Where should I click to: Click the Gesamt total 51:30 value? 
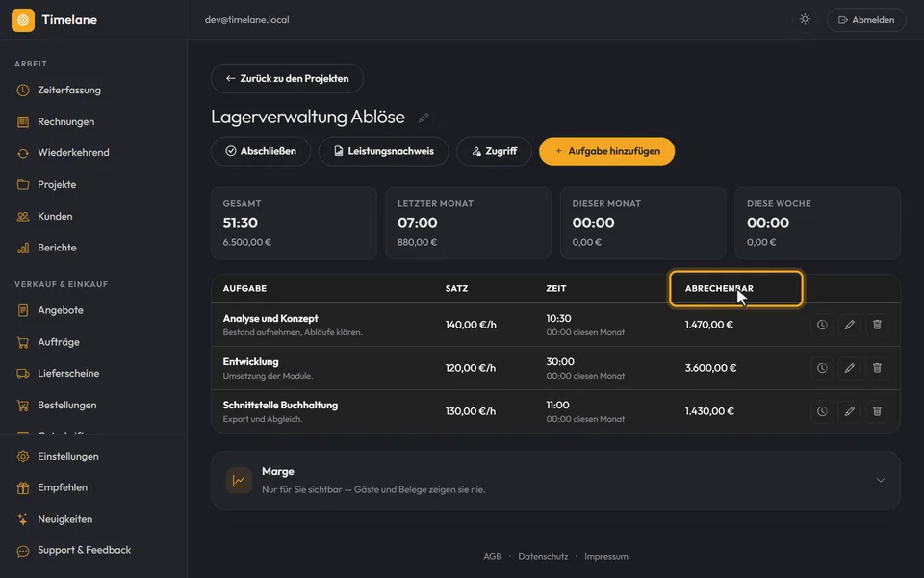241,223
